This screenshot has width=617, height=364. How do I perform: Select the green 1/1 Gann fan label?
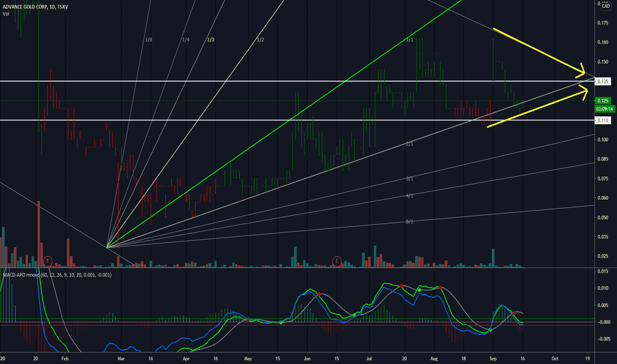click(x=409, y=40)
